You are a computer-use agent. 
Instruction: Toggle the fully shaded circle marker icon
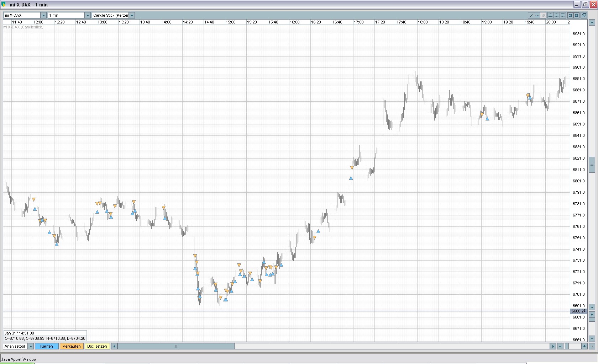576,15
